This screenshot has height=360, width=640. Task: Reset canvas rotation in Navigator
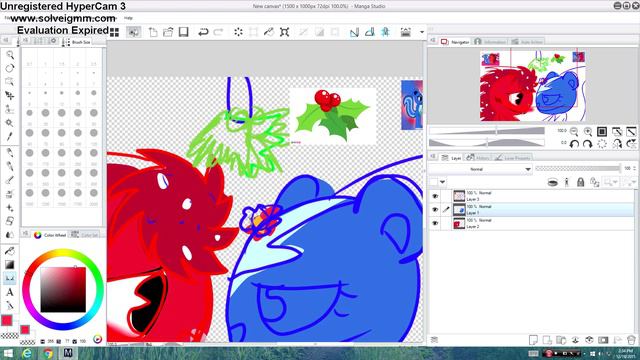pos(602,144)
